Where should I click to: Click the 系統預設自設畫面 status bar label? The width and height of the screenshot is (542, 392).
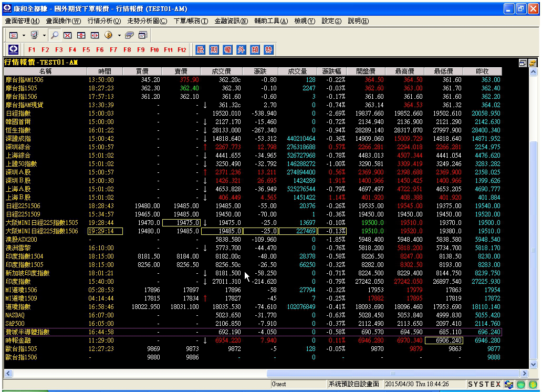click(354, 384)
